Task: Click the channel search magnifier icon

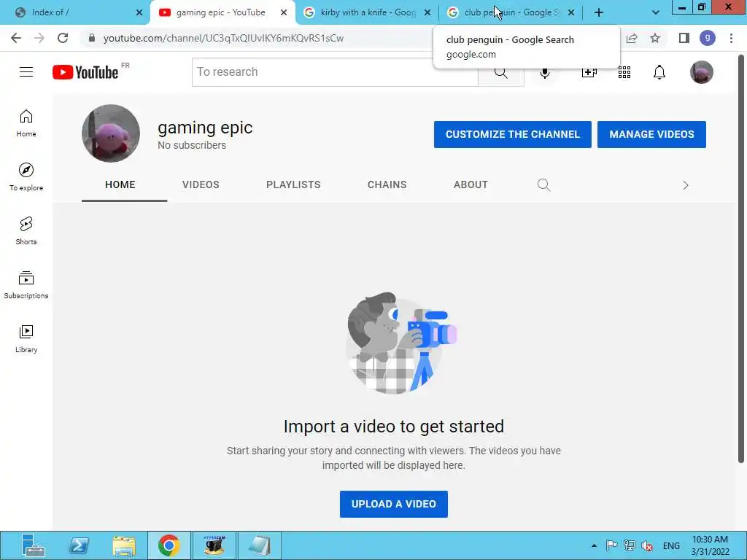Action: point(543,184)
